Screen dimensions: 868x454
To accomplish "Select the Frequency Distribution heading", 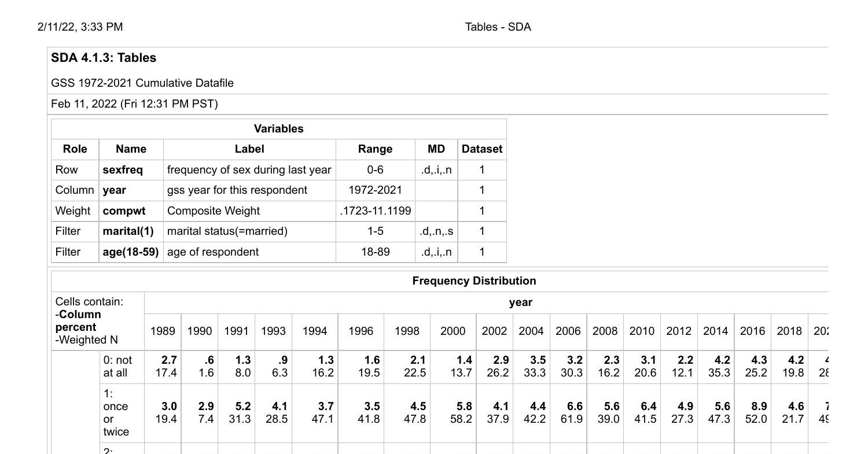I will [473, 280].
